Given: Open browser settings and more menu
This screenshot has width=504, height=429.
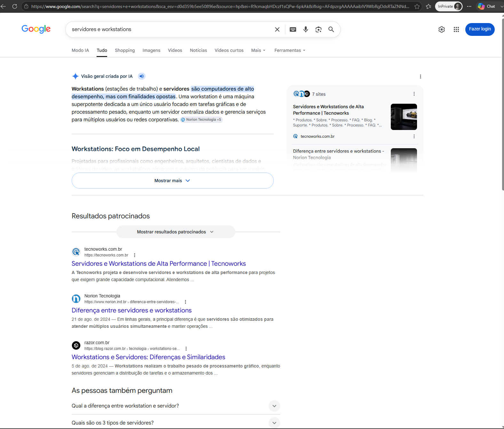Looking at the screenshot, I should (x=469, y=6).
